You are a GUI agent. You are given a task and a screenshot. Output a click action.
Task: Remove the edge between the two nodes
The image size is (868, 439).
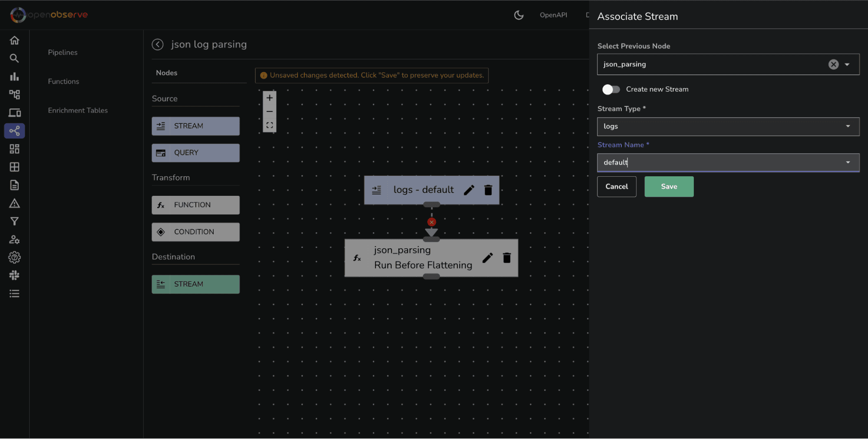tap(431, 222)
